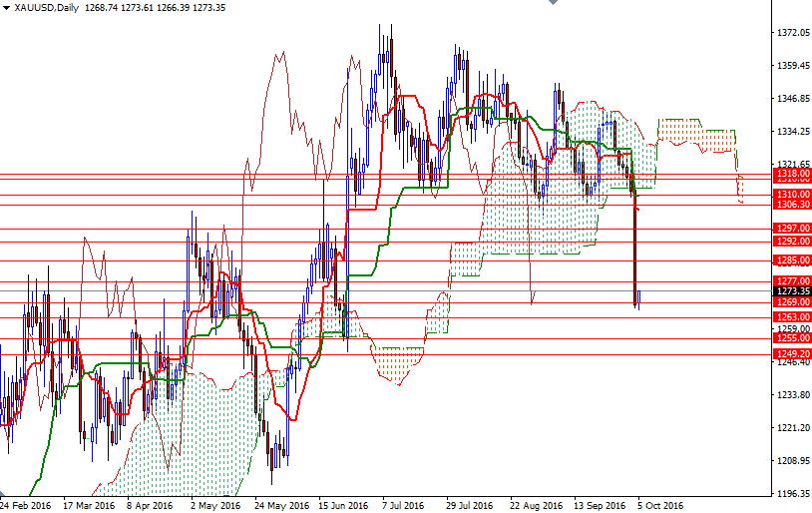Select the 1285.00 price level label
The height and width of the screenshot is (513, 812).
[792, 260]
